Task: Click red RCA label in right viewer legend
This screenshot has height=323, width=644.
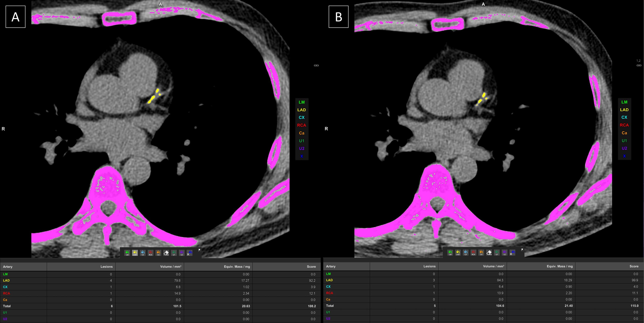Action: pyautogui.click(x=625, y=125)
